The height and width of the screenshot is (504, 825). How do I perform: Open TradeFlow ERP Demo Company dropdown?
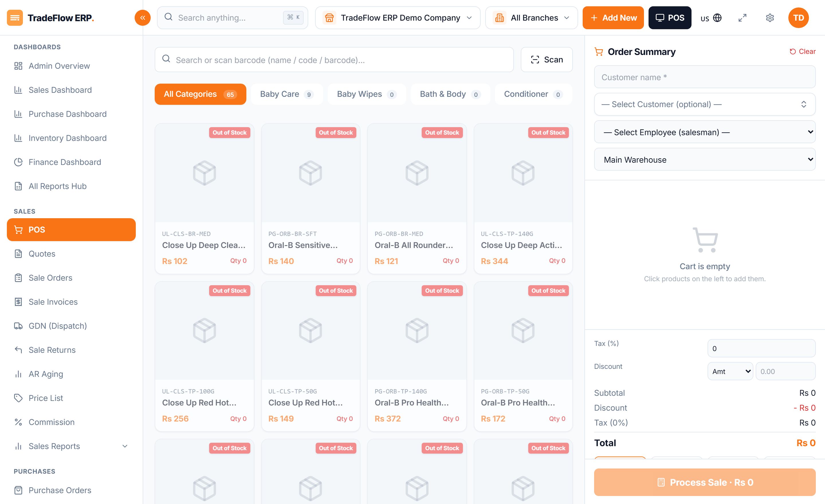click(398, 18)
